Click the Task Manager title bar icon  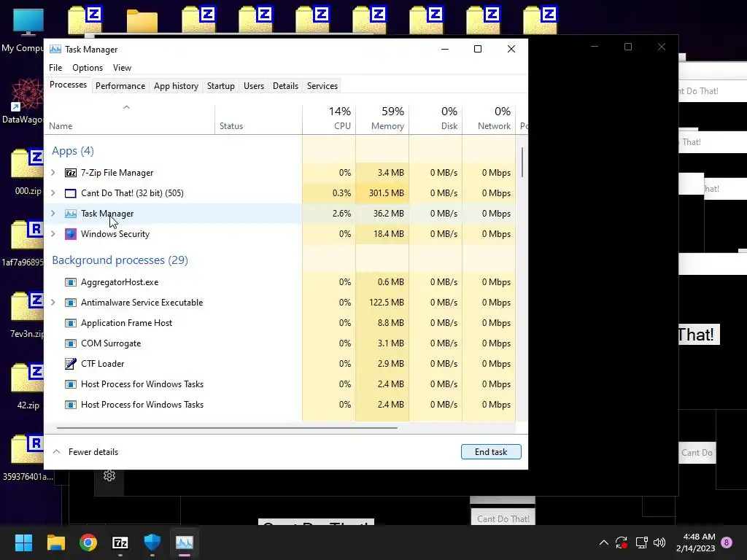coord(55,50)
